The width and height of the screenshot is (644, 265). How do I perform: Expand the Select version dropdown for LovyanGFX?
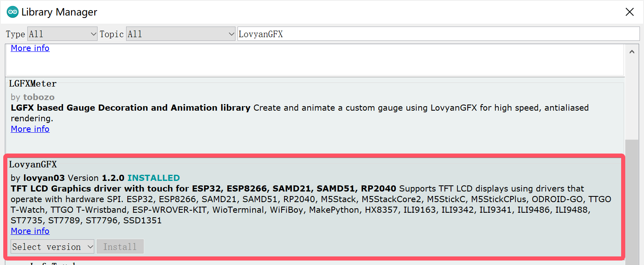click(x=52, y=247)
